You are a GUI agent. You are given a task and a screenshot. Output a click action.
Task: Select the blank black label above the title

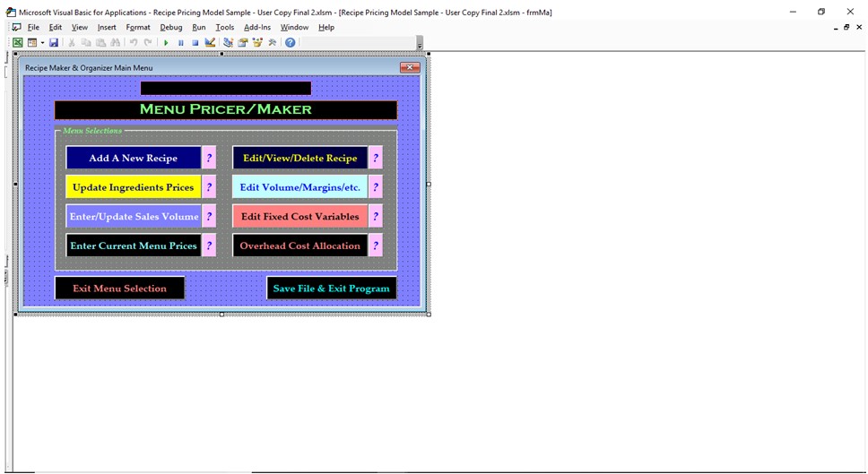tap(226, 88)
